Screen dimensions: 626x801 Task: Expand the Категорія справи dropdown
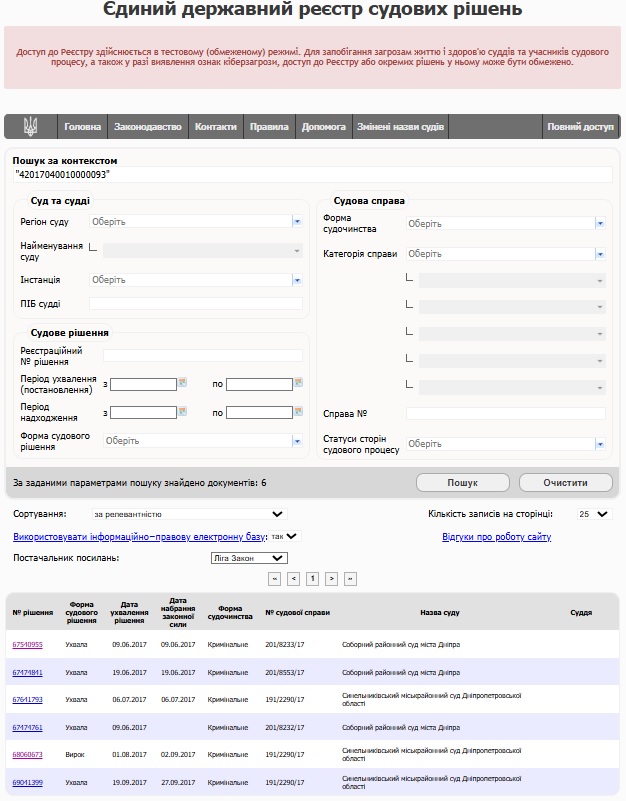[600, 254]
